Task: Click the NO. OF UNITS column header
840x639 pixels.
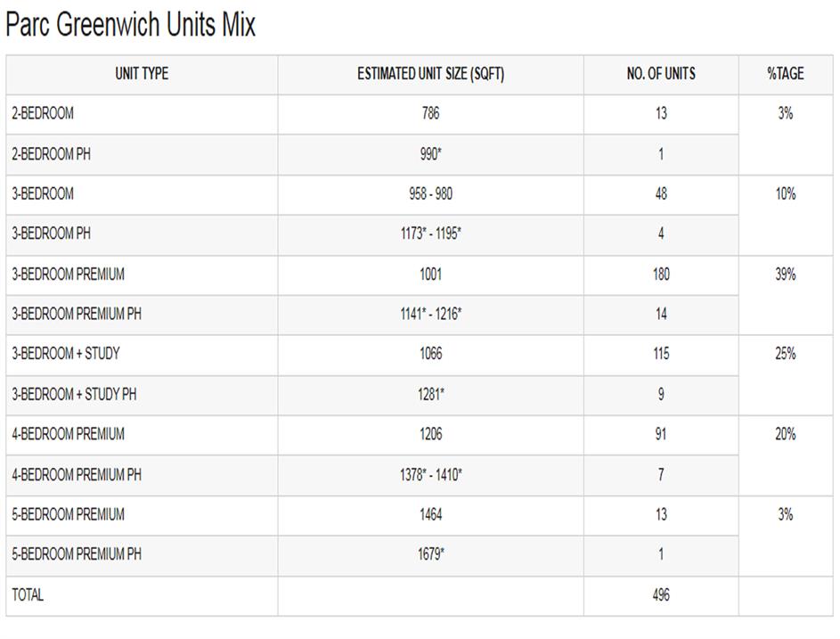Action: tap(661, 75)
